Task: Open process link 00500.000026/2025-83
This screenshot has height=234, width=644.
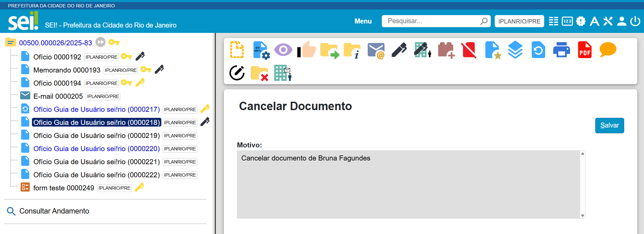Action: coord(55,43)
